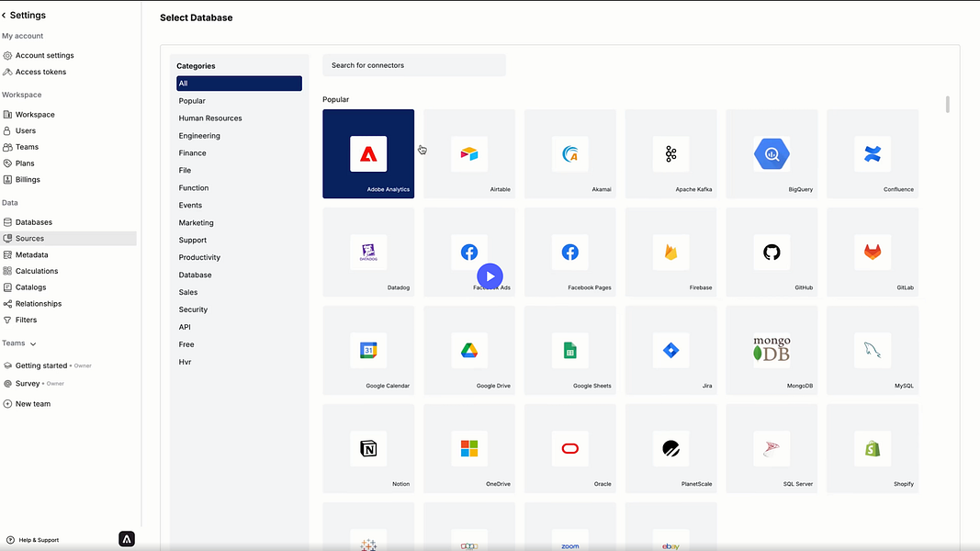Create a New team
The width and height of the screenshot is (980, 551).
click(27, 403)
